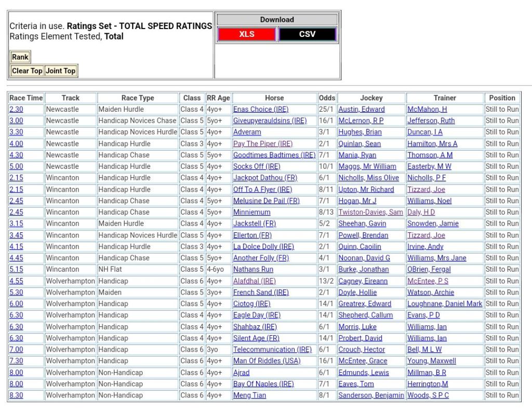
Task: Click the Clear Top button
Action: (27, 71)
